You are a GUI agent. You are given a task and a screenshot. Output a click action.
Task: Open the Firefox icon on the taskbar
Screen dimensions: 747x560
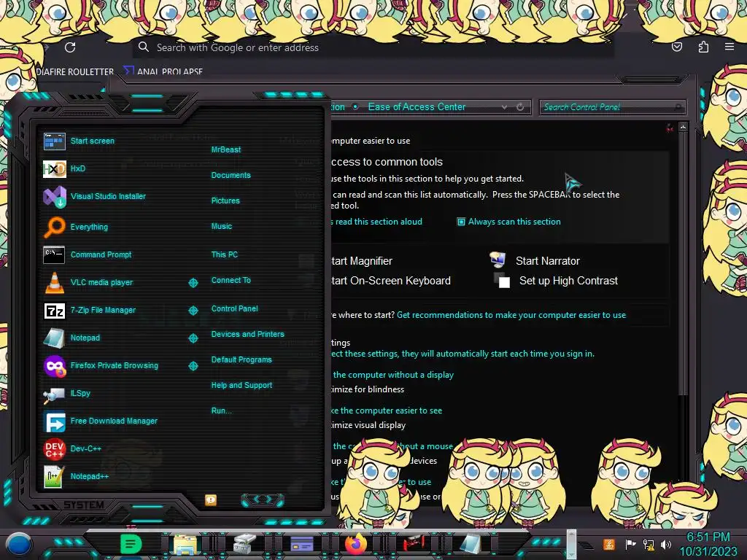(356, 544)
